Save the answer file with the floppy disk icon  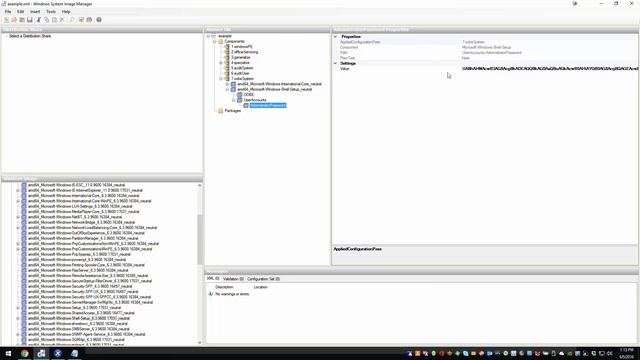coord(29,20)
